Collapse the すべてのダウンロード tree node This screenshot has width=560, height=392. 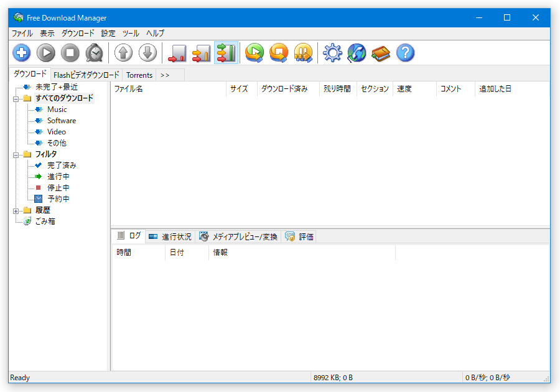point(16,99)
